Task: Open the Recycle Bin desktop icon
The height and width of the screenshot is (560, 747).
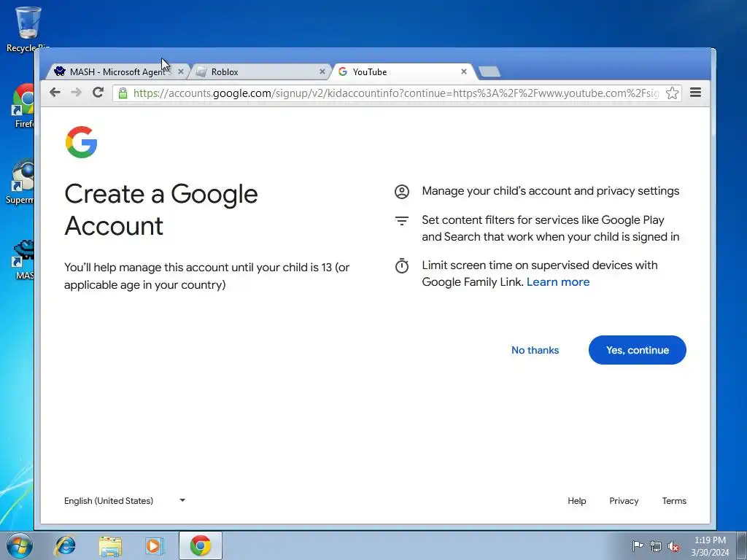Action: coord(28,28)
